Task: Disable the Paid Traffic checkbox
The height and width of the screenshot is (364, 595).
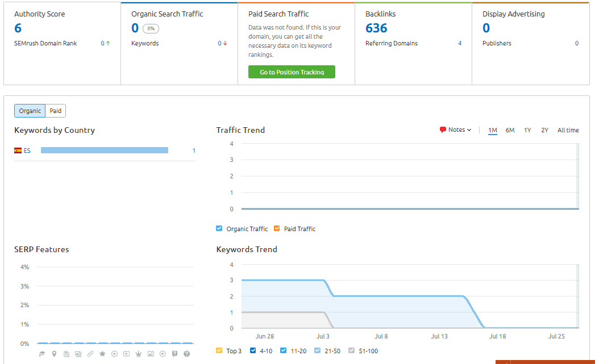Action: (277, 228)
